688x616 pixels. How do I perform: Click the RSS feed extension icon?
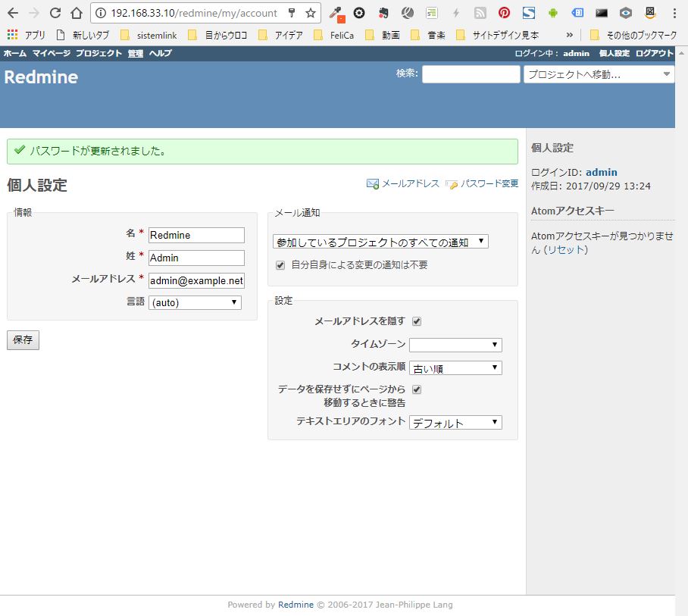[x=480, y=13]
